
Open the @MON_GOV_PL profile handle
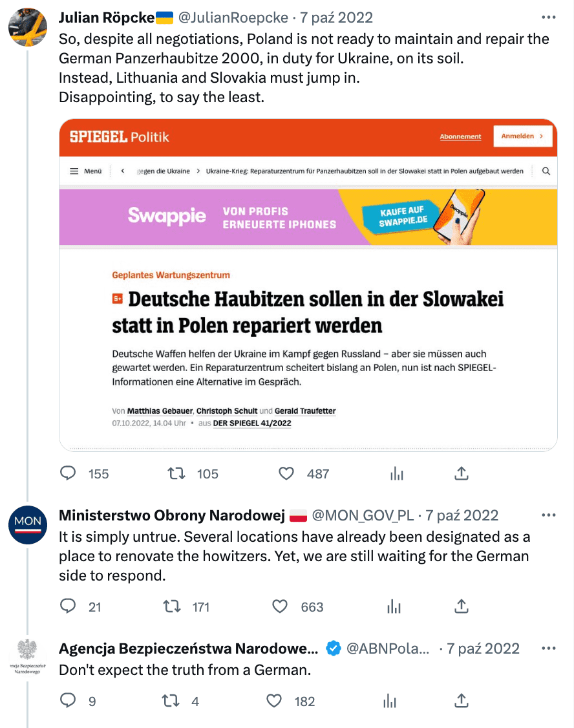365,515
